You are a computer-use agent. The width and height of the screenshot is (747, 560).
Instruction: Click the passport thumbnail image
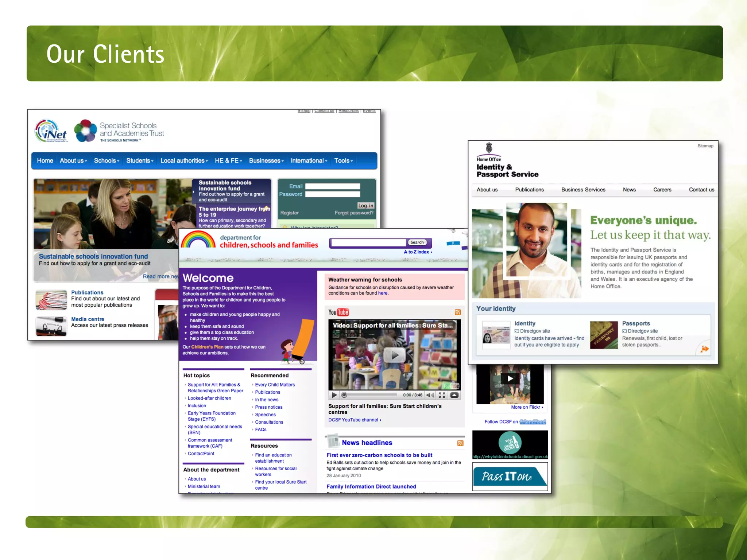click(604, 335)
